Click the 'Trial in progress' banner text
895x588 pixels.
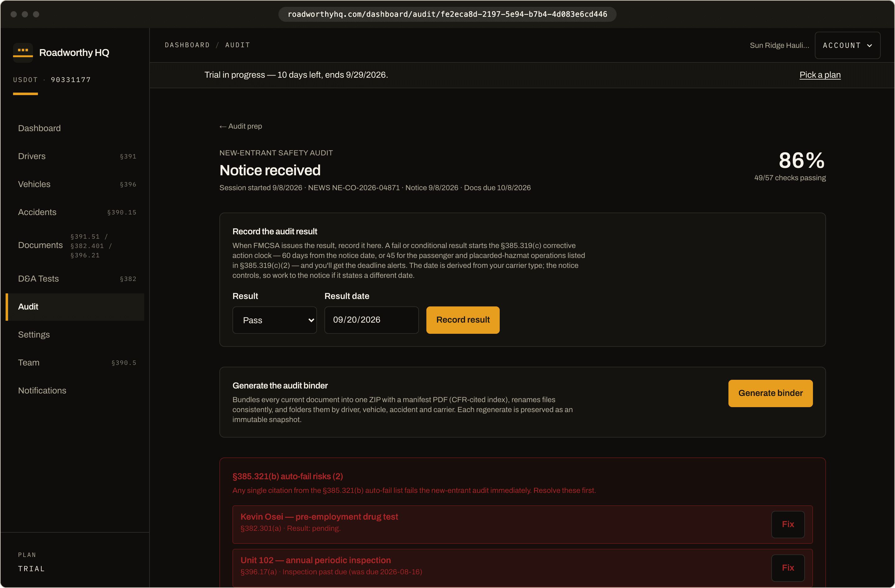(296, 75)
